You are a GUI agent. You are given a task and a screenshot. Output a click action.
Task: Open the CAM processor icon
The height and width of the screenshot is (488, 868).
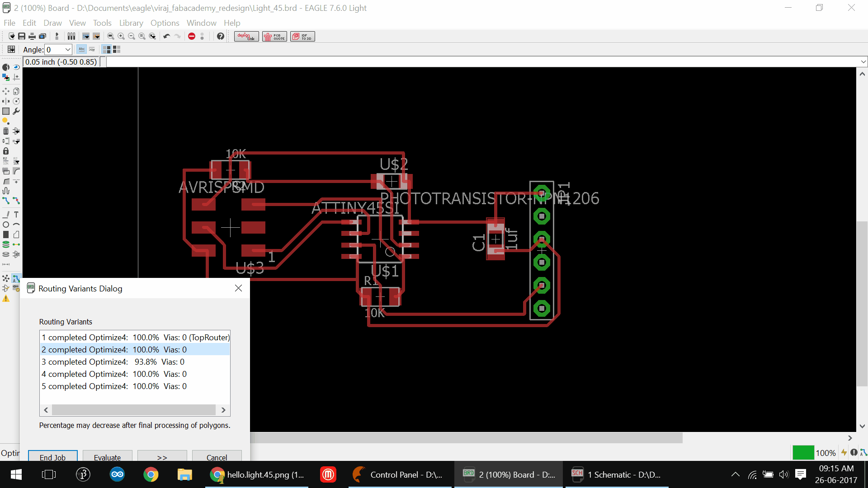click(x=42, y=36)
